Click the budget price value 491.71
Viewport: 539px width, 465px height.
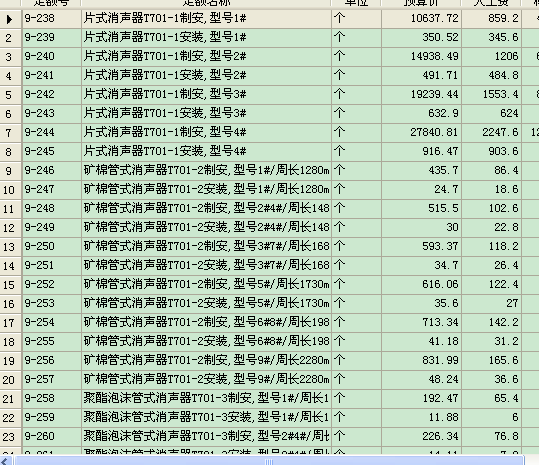tap(440, 76)
